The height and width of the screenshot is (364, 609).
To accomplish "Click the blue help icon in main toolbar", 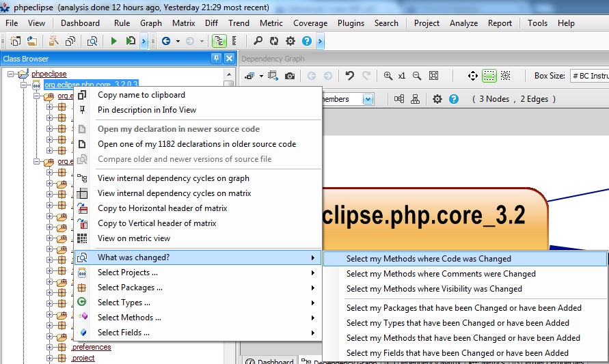I will pyautogui.click(x=307, y=41).
